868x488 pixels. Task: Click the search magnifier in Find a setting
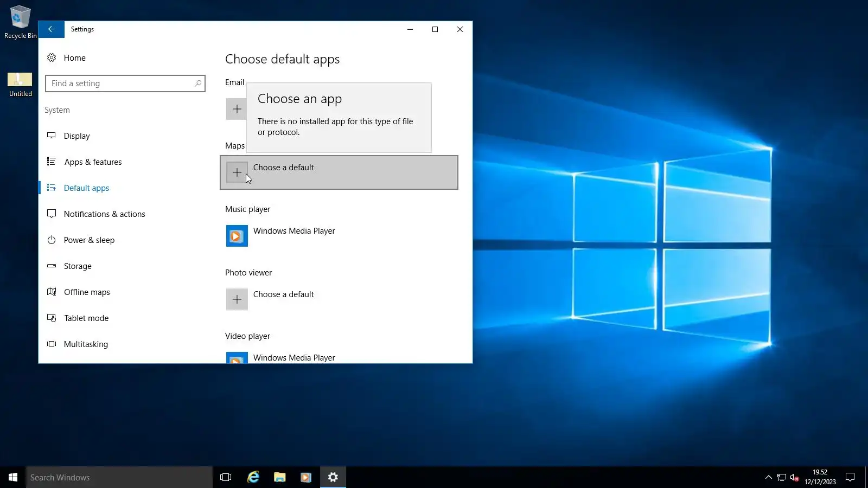click(x=198, y=84)
